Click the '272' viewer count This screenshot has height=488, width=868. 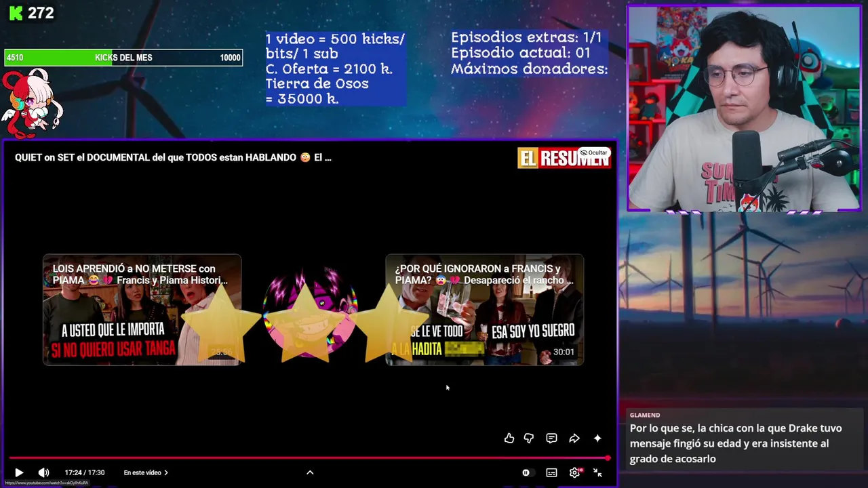click(x=41, y=13)
